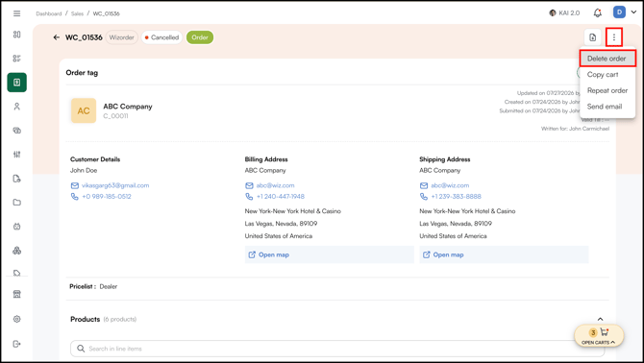Click the download document icon
644x363 pixels.
pos(593,37)
